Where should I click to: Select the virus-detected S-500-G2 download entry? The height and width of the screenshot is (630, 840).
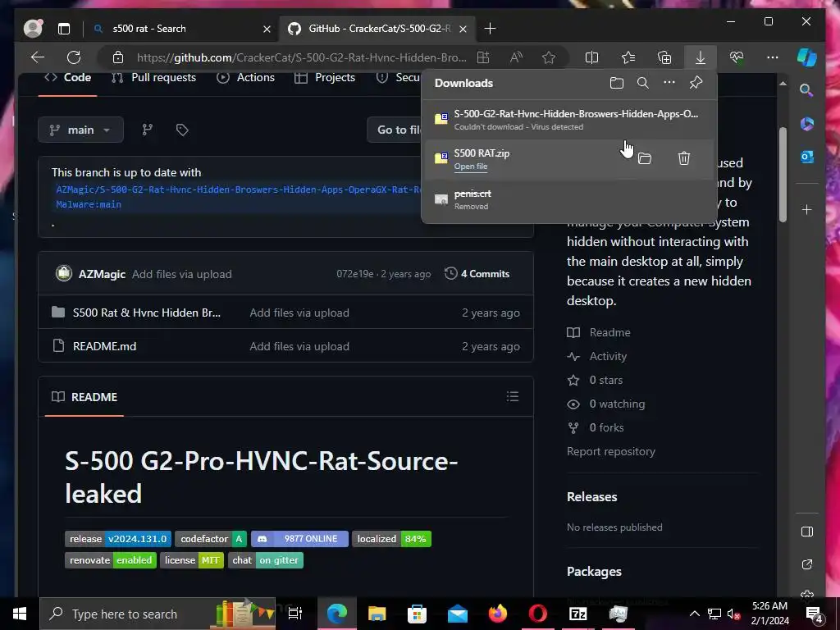click(569, 120)
